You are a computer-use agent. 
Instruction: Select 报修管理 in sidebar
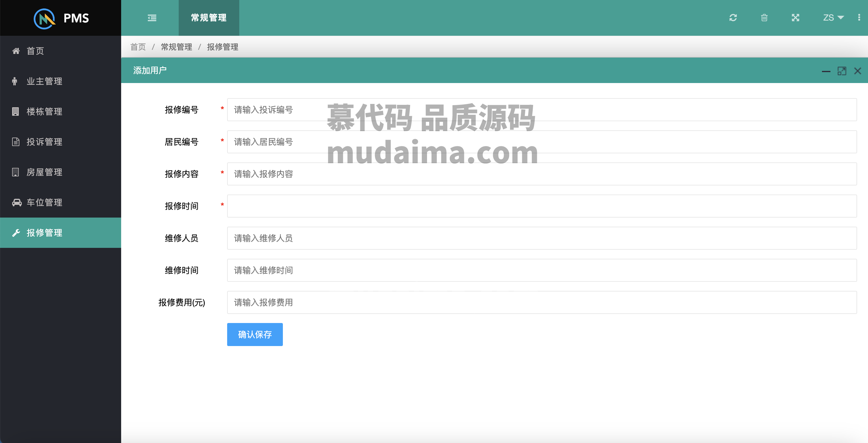coord(61,233)
